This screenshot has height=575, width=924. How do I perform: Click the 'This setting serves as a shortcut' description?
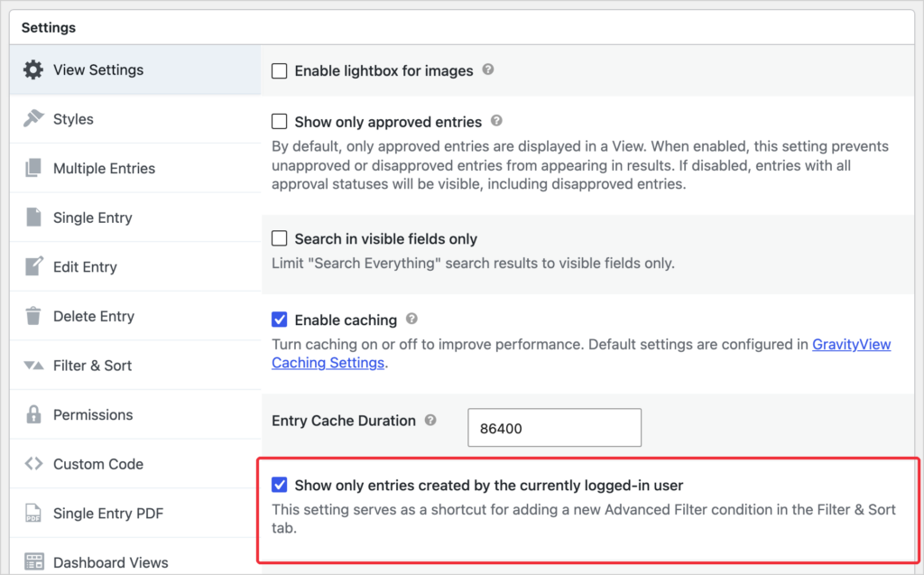pyautogui.click(x=584, y=518)
